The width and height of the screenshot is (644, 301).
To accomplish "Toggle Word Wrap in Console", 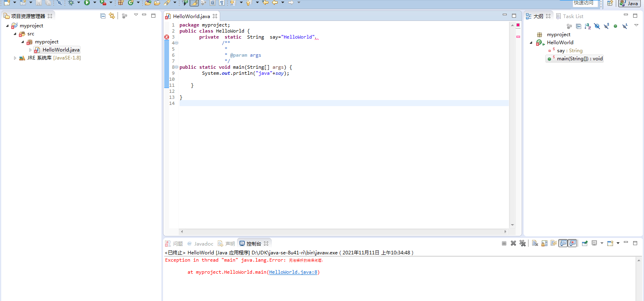I will point(553,243).
